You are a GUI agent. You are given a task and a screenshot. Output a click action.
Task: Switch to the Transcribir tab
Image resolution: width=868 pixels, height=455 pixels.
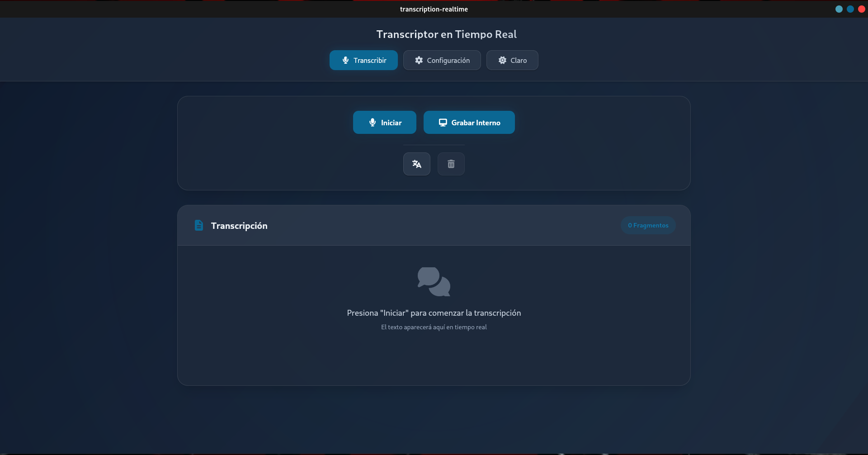click(363, 60)
